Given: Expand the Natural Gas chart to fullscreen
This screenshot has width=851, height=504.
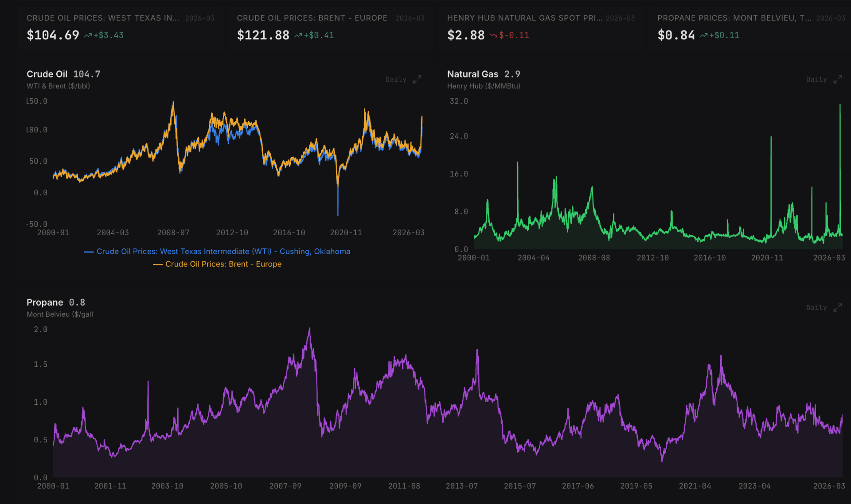Looking at the screenshot, I should [x=838, y=79].
